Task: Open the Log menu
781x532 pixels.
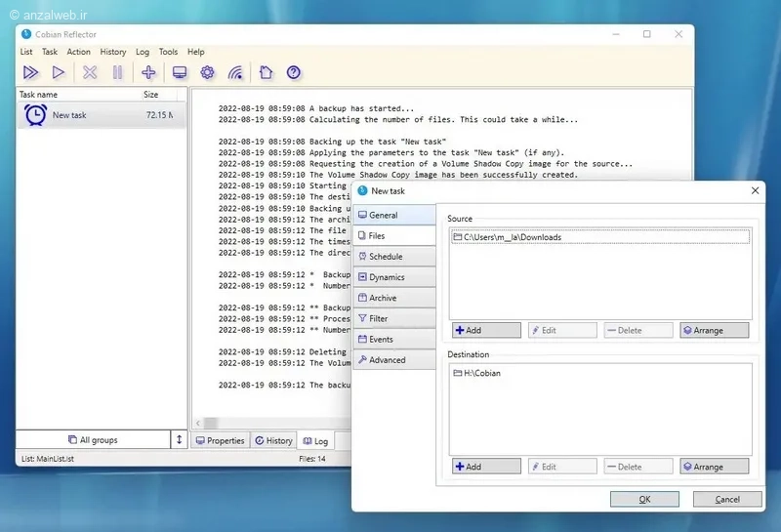Action: click(143, 52)
